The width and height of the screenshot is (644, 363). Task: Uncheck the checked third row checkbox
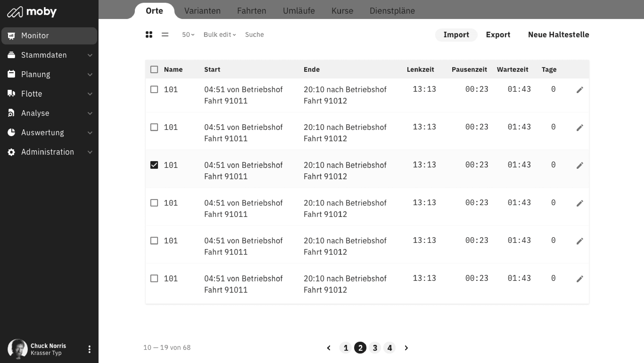[154, 165]
